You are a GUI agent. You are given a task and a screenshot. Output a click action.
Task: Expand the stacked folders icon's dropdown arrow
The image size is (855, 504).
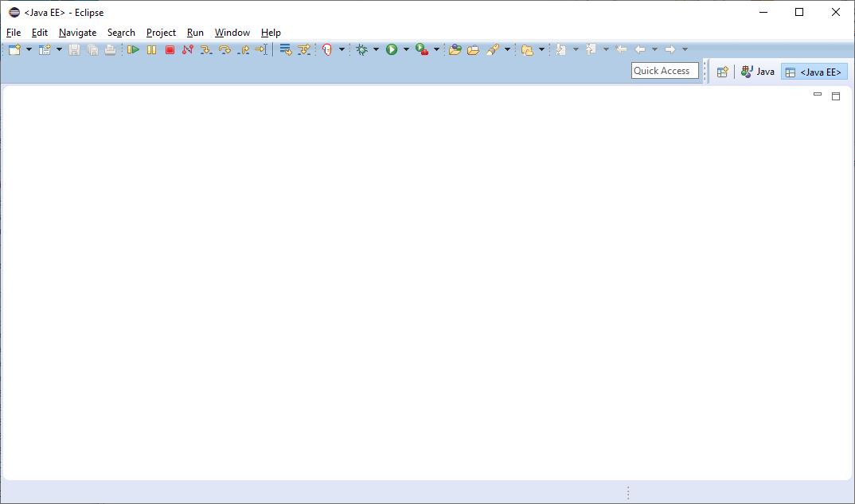coord(541,49)
